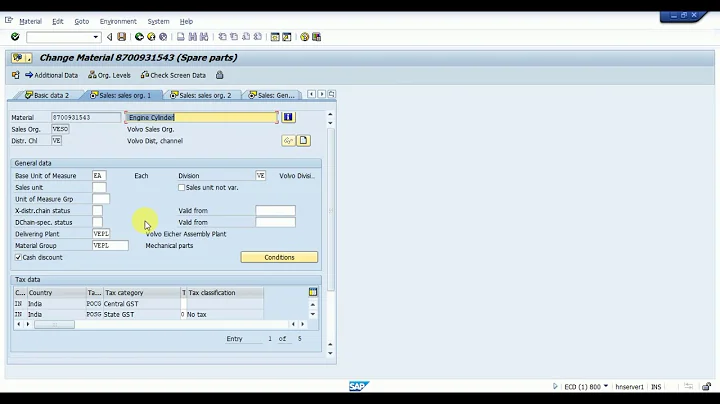Select the Sales: sales org. 1 tab
This screenshot has width=720, height=404.
(122, 95)
